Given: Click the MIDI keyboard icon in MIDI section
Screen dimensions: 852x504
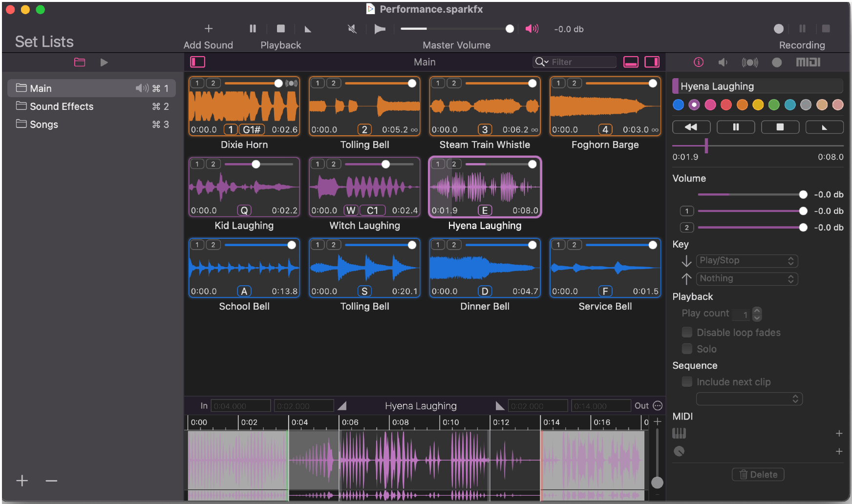Looking at the screenshot, I should (x=679, y=433).
